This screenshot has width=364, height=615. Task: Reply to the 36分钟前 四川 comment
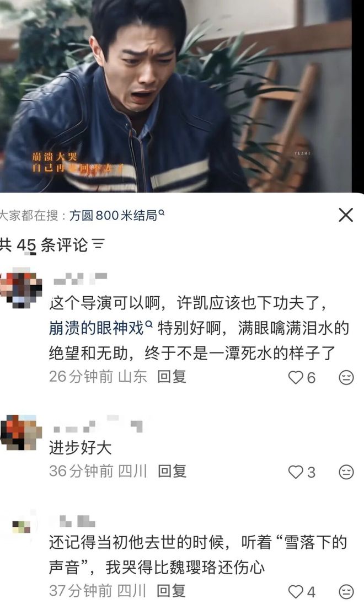tap(172, 471)
